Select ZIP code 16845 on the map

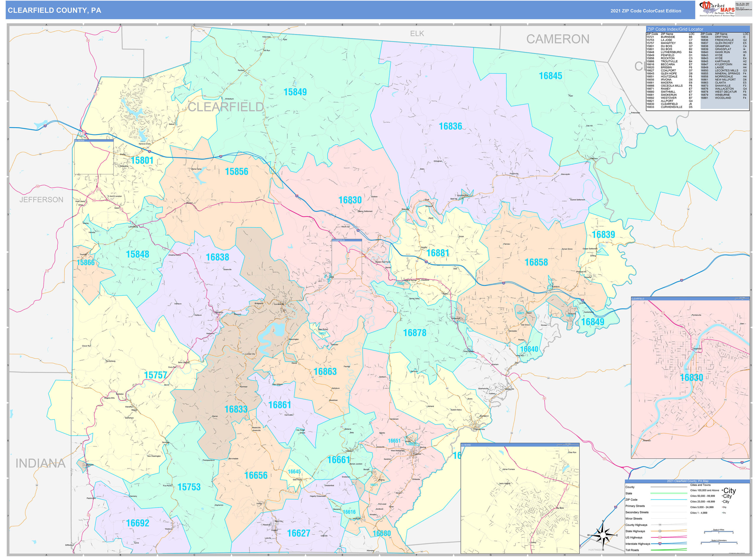pos(550,76)
